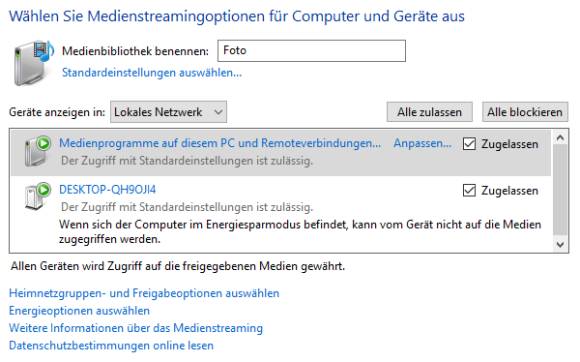Viewport: 580px width, 362px height.
Task: Click the media programs device icon
Action: tap(37, 151)
